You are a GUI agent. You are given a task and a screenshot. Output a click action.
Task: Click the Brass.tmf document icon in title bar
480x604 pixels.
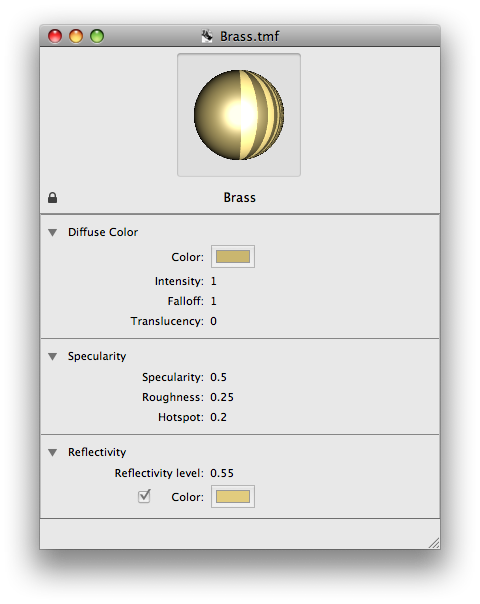pos(207,36)
